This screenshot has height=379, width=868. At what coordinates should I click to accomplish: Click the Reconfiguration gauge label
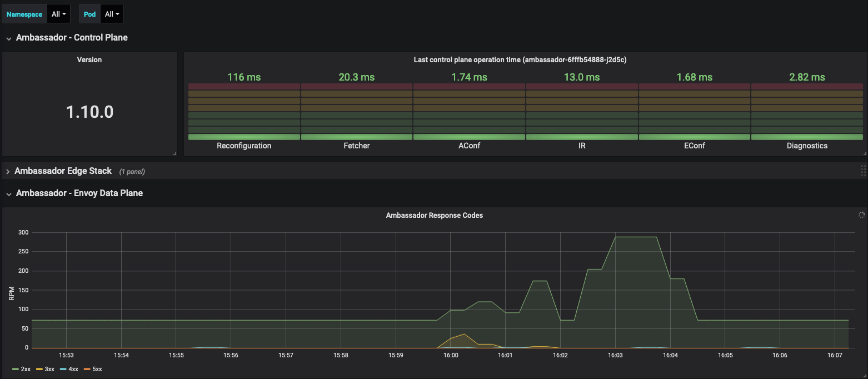[x=244, y=146]
